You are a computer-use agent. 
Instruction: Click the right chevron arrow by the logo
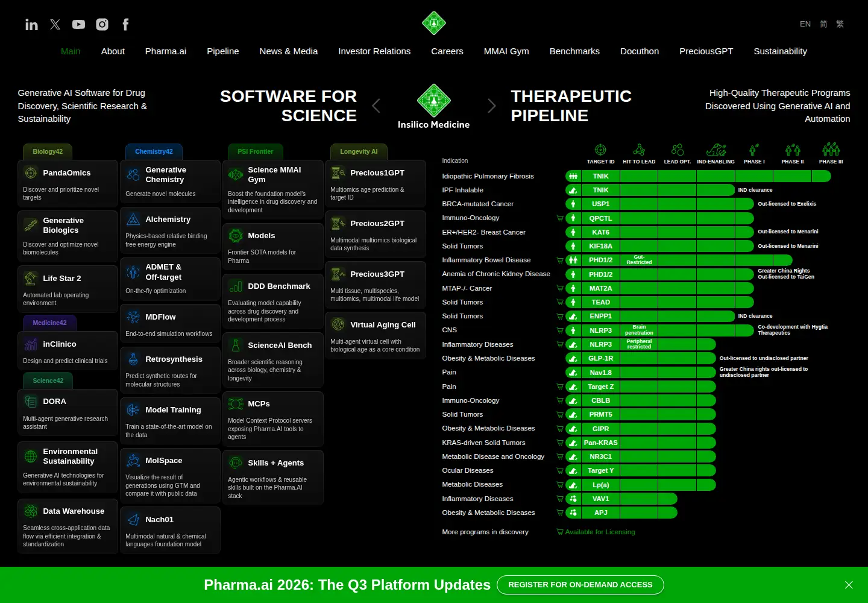click(x=492, y=106)
